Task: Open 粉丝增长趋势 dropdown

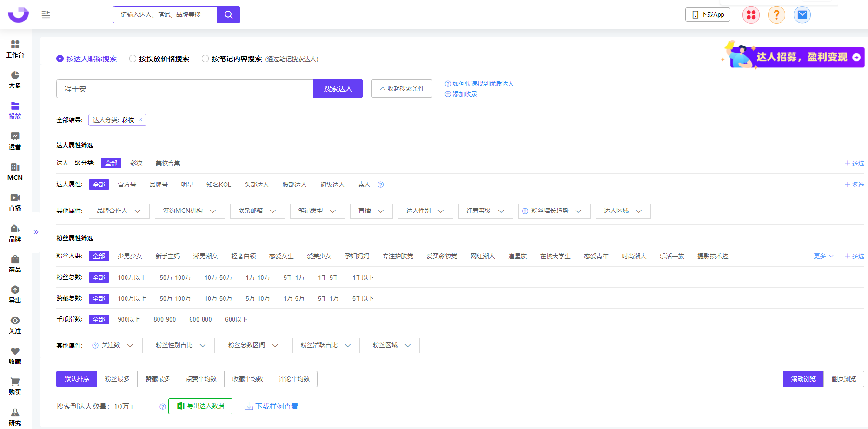Action: [x=554, y=211]
